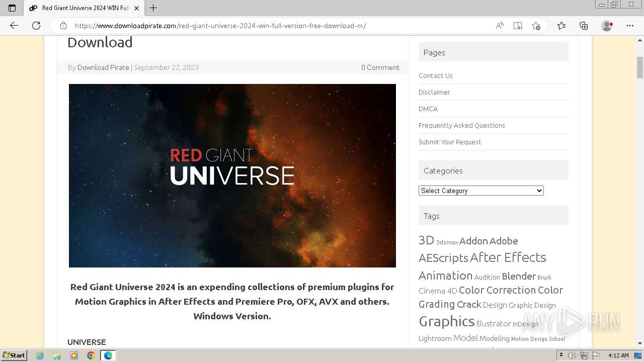Image resolution: width=644 pixels, height=362 pixels.
Task: Open Submit Your Request link
Action: (450, 142)
